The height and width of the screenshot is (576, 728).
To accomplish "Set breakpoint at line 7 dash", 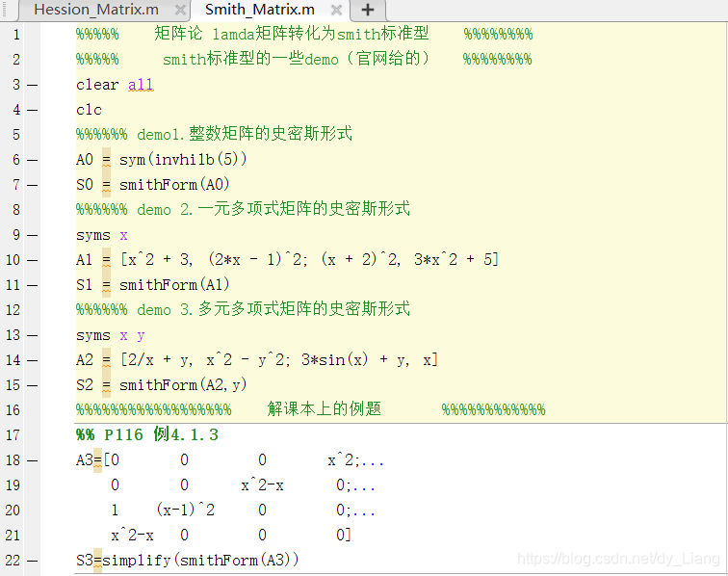I will click(x=32, y=185).
